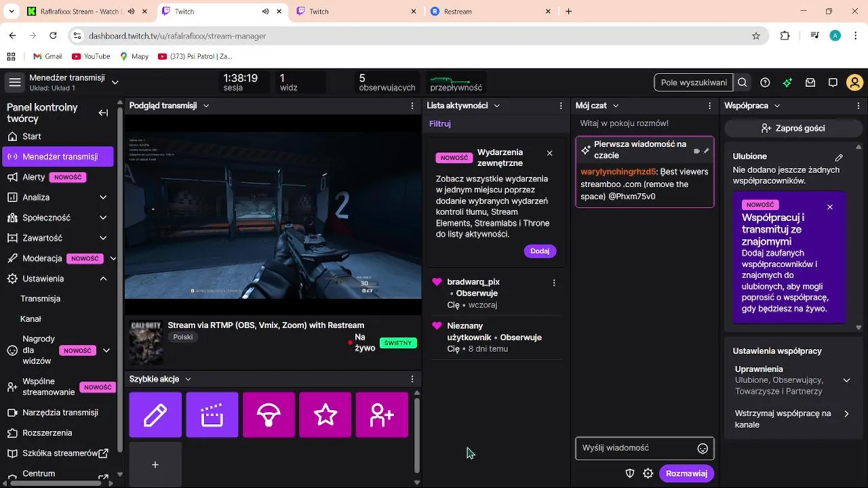Open the hamburger menu beside Menedżer transmisji

click(x=14, y=83)
